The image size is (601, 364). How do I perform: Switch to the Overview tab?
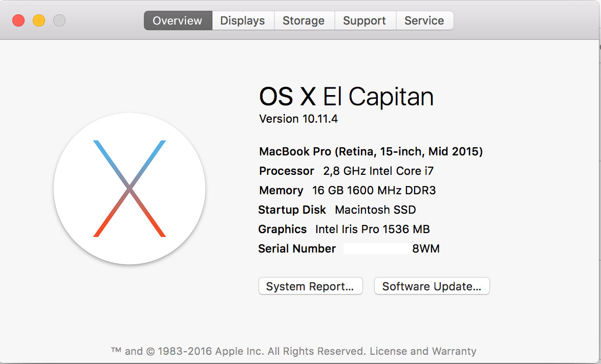[x=178, y=21]
